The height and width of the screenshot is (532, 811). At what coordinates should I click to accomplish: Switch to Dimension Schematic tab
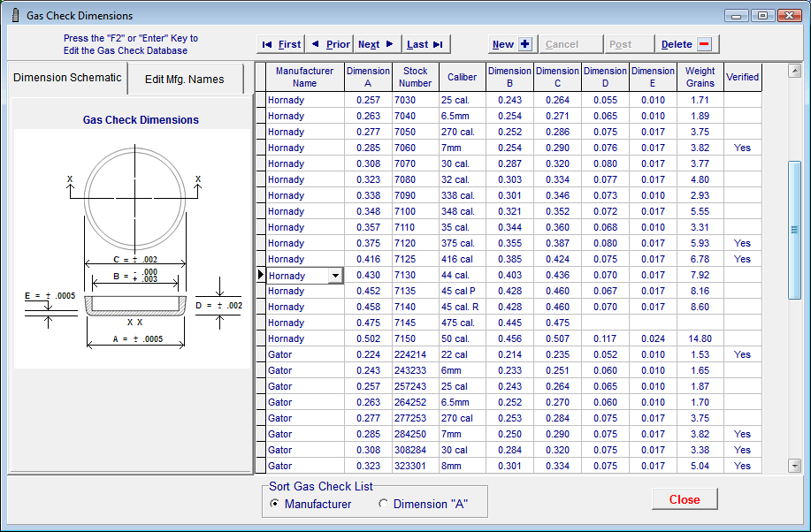[x=67, y=78]
